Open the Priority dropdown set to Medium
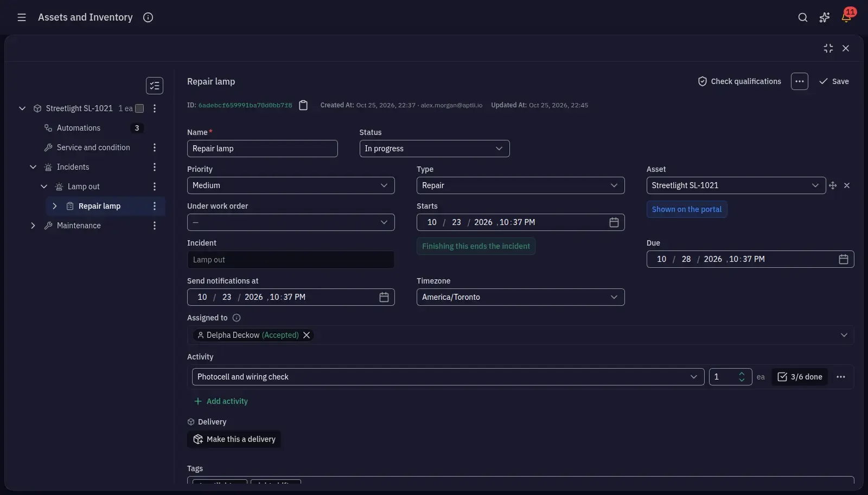 (291, 185)
